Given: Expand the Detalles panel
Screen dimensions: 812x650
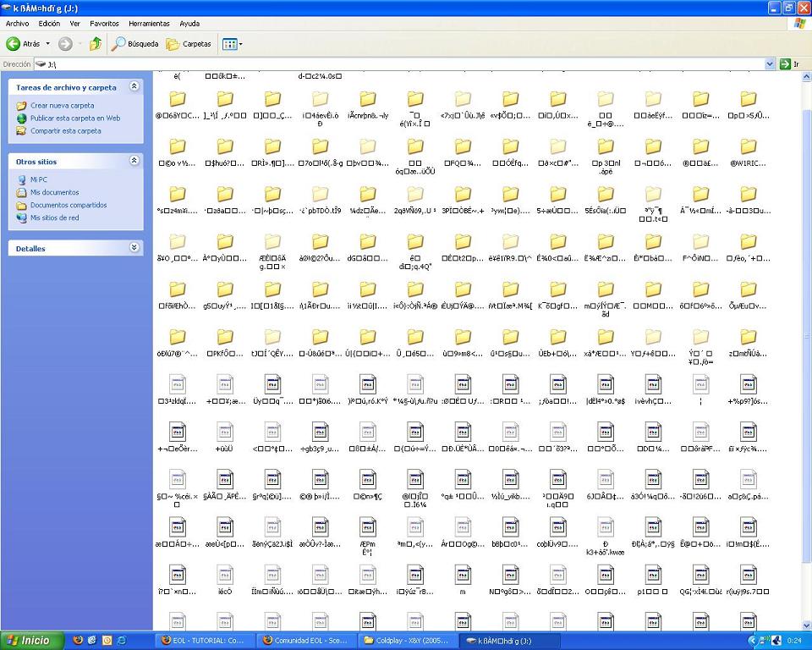Looking at the screenshot, I should pos(134,248).
